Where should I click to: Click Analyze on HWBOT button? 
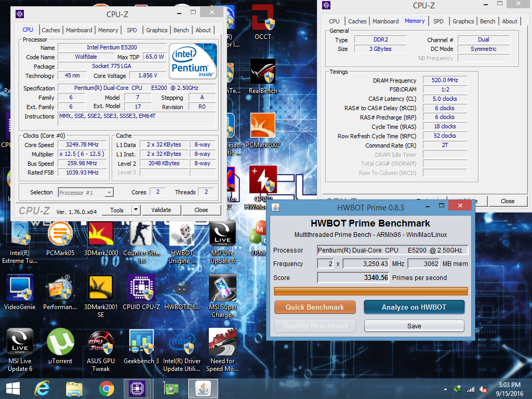(x=414, y=307)
